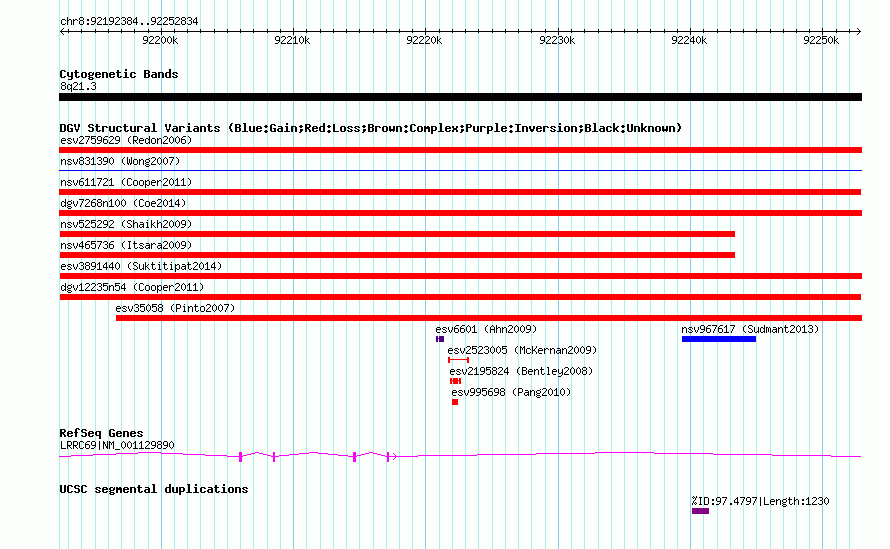Click the esv2759629 (Redon2006) label

[x=126, y=140]
